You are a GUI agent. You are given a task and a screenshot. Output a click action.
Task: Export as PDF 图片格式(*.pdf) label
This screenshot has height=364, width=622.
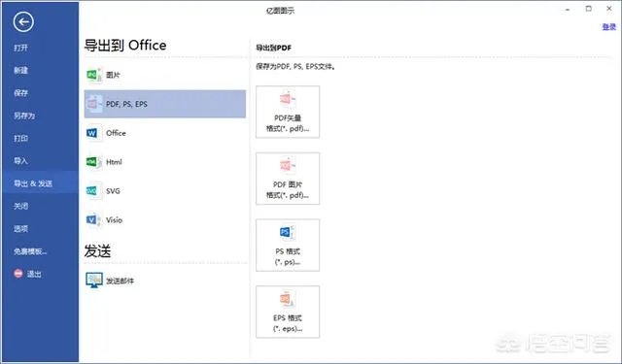tap(288, 189)
